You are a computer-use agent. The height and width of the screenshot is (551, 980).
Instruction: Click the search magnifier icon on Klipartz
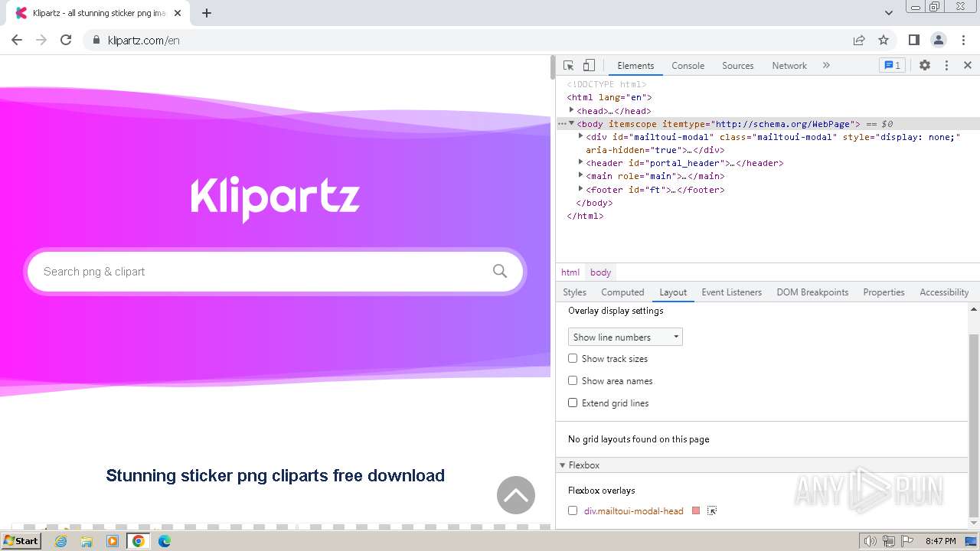point(500,271)
